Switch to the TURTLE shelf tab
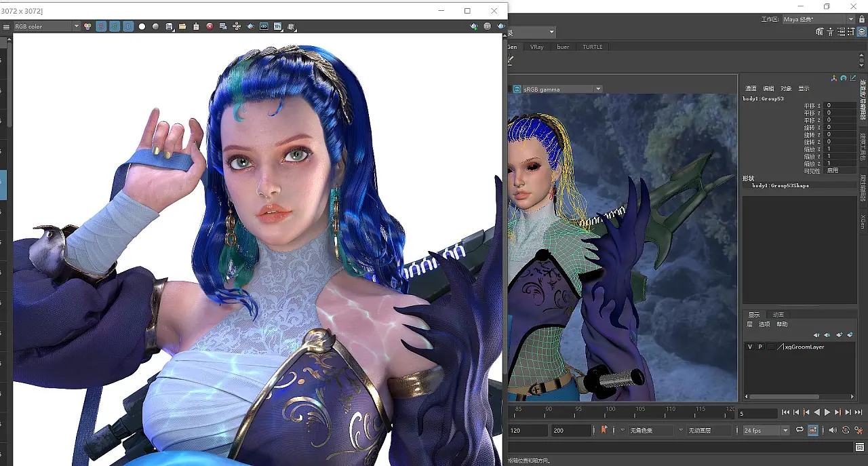Viewport: 868px width, 466px height. pos(592,47)
